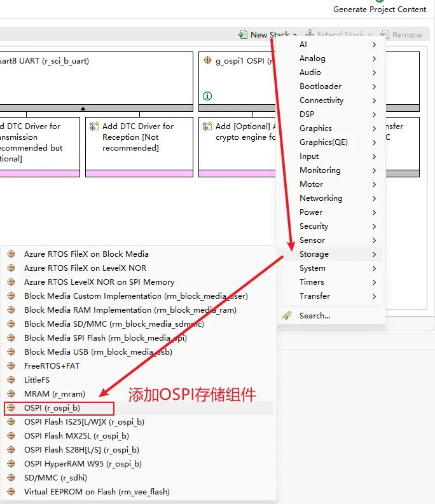This screenshot has height=504, width=435.
Task: Select the Add DTC Driver for Reception block
Action: (x=139, y=143)
